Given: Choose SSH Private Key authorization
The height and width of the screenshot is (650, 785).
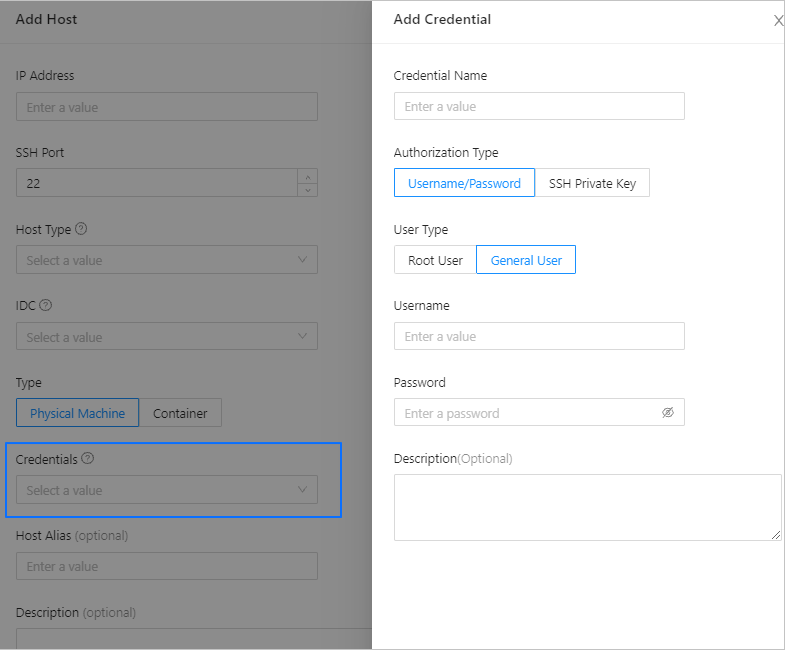Looking at the screenshot, I should click(x=592, y=183).
